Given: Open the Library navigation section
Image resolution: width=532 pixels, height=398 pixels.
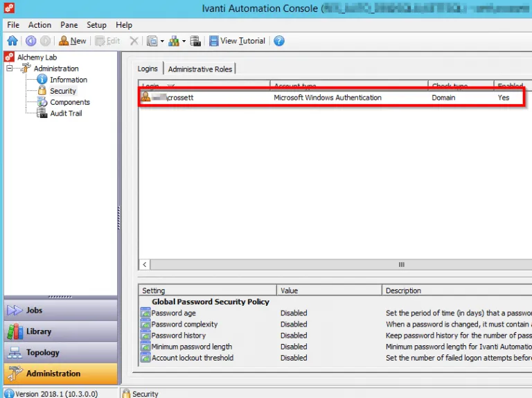Looking at the screenshot, I should [x=60, y=331].
